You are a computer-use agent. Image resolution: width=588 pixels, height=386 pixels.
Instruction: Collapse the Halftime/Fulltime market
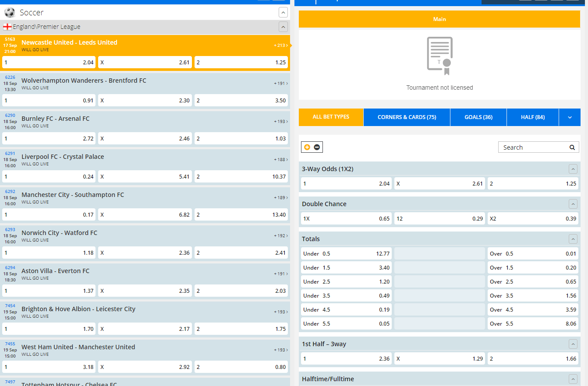[x=573, y=379]
